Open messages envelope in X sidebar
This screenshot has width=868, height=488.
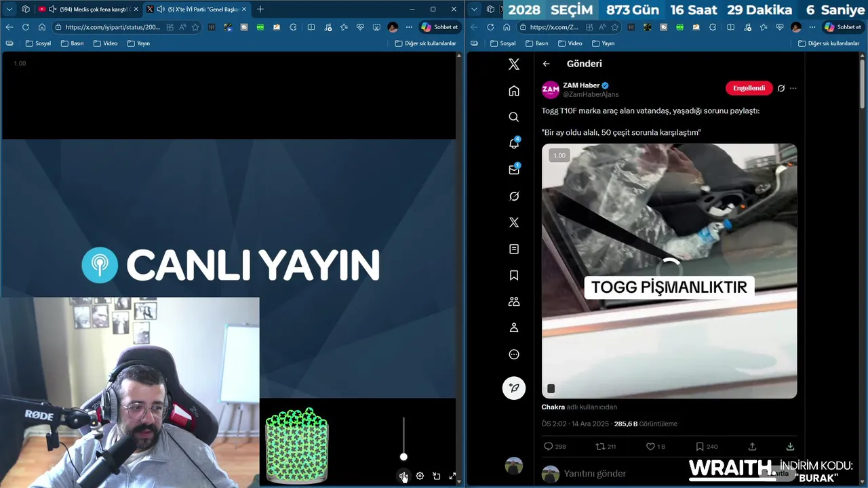[x=514, y=169]
